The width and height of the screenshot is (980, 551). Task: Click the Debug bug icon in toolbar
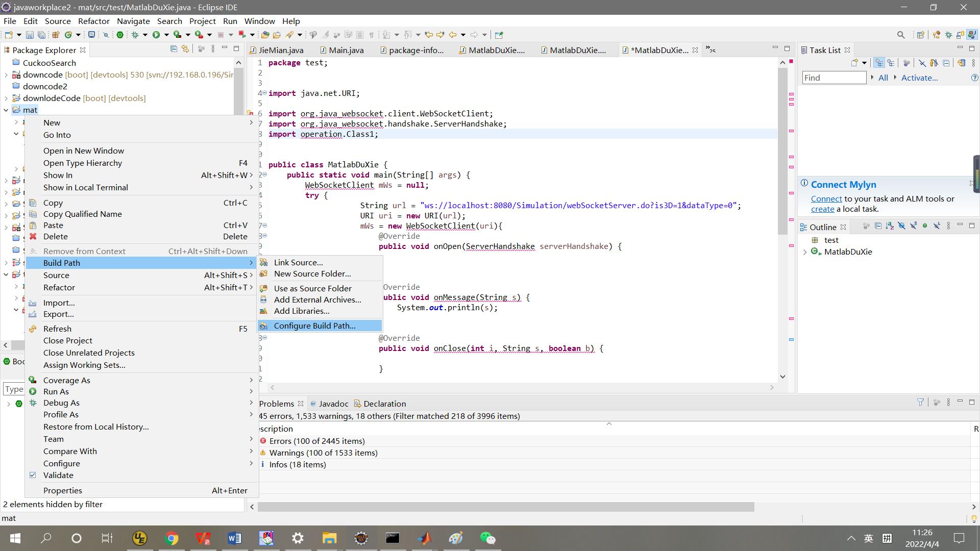[135, 35]
